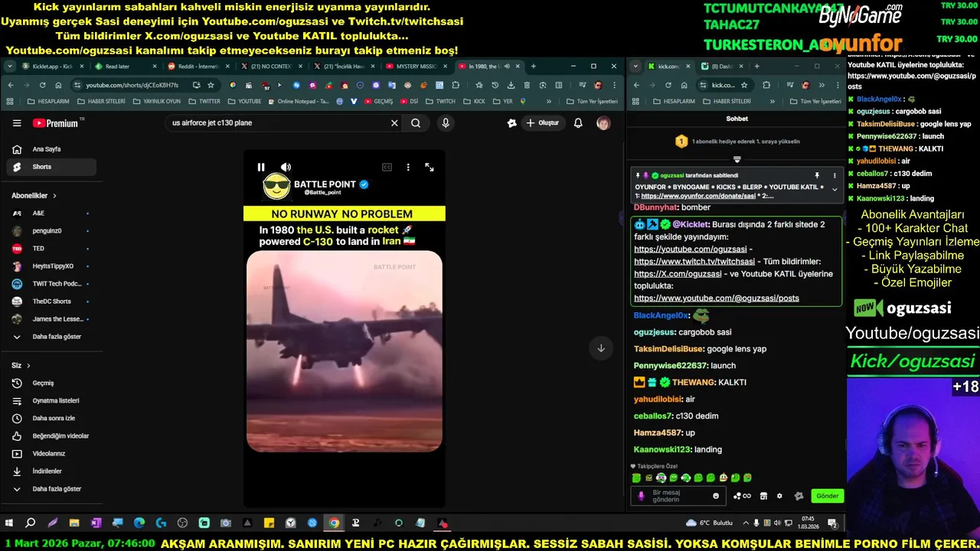Image resolution: width=980 pixels, height=551 pixels.
Task: Switch to the Reddit browser tab
Action: [197, 67]
